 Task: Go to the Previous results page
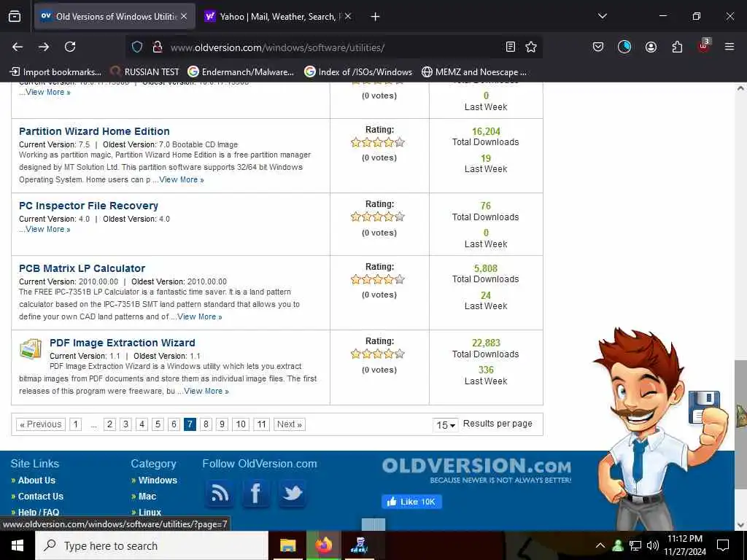click(x=41, y=424)
